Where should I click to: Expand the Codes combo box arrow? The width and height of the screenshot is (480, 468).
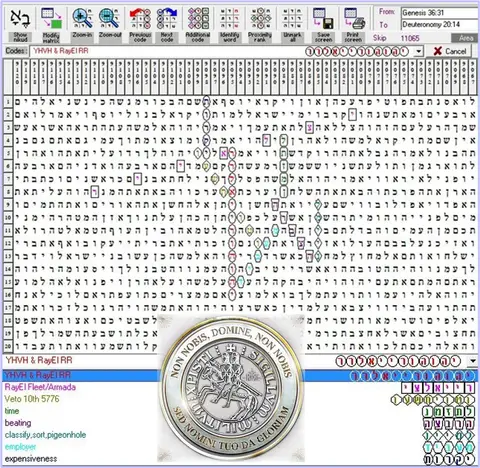tap(419, 52)
